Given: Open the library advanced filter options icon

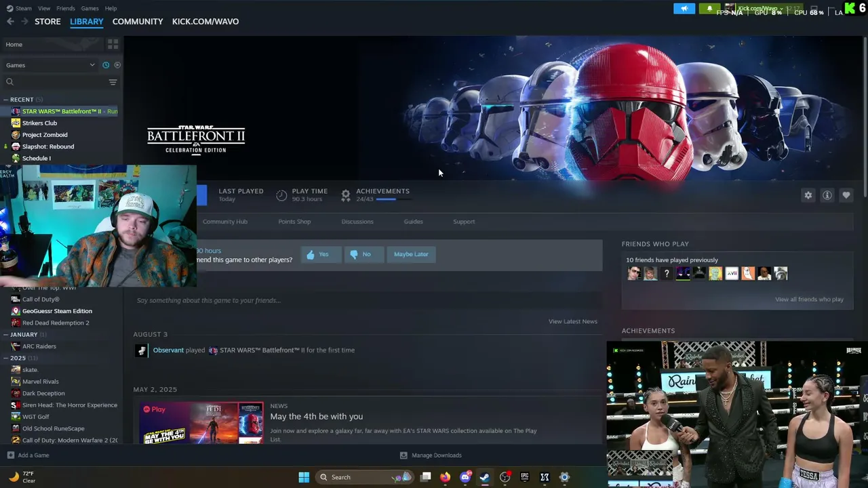Looking at the screenshot, I should [x=113, y=82].
